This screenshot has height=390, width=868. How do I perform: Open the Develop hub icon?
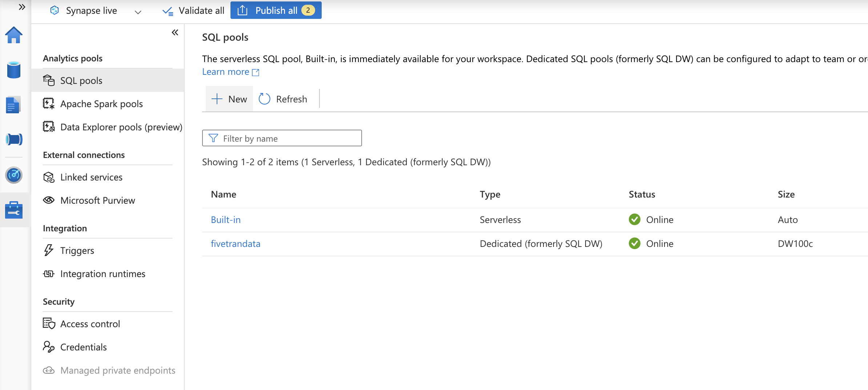tap(14, 105)
